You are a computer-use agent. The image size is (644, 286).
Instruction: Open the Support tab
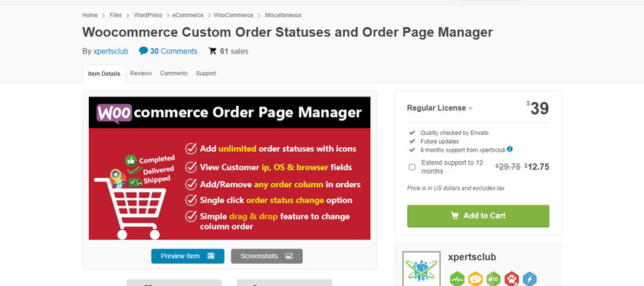click(x=205, y=73)
